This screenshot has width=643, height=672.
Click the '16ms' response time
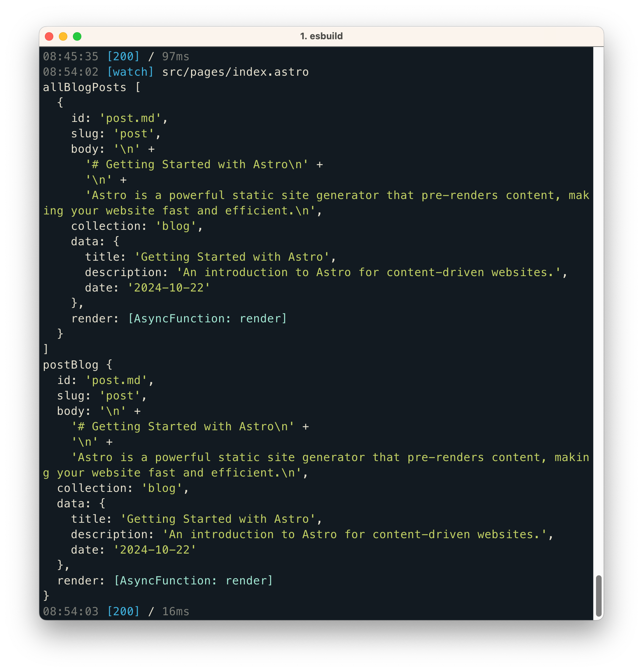pyautogui.click(x=176, y=611)
